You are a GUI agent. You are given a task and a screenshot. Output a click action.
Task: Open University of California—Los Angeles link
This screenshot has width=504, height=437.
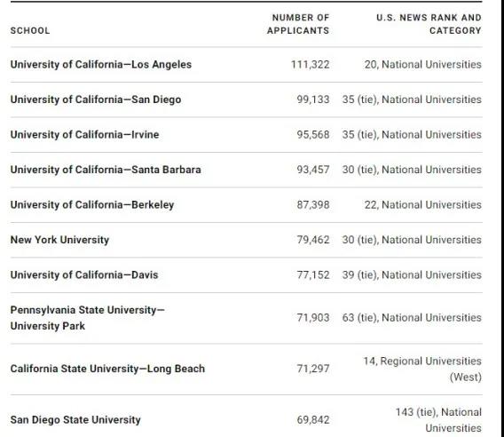click(x=101, y=64)
